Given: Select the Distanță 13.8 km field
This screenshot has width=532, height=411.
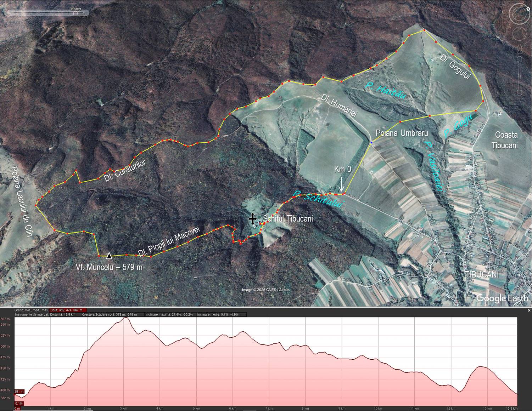Looking at the screenshot, I should (62, 314).
